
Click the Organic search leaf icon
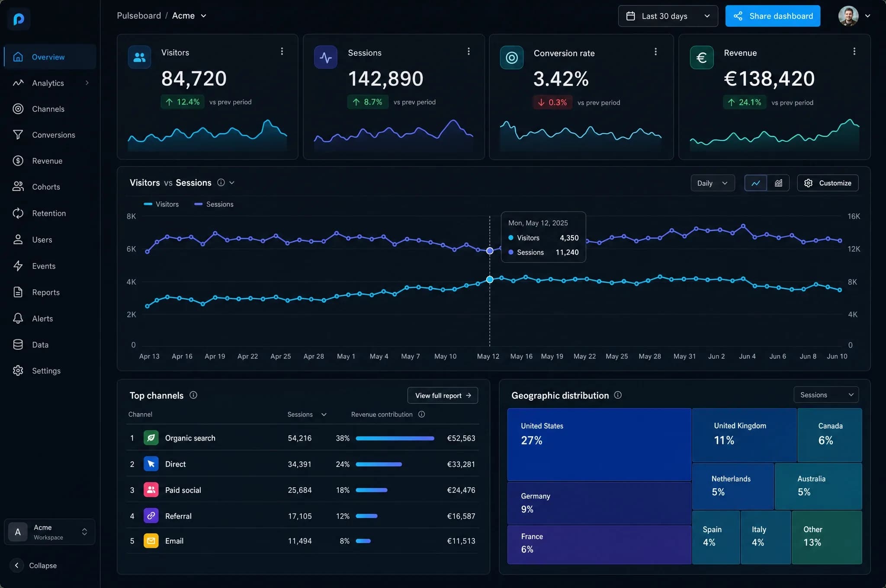151,438
